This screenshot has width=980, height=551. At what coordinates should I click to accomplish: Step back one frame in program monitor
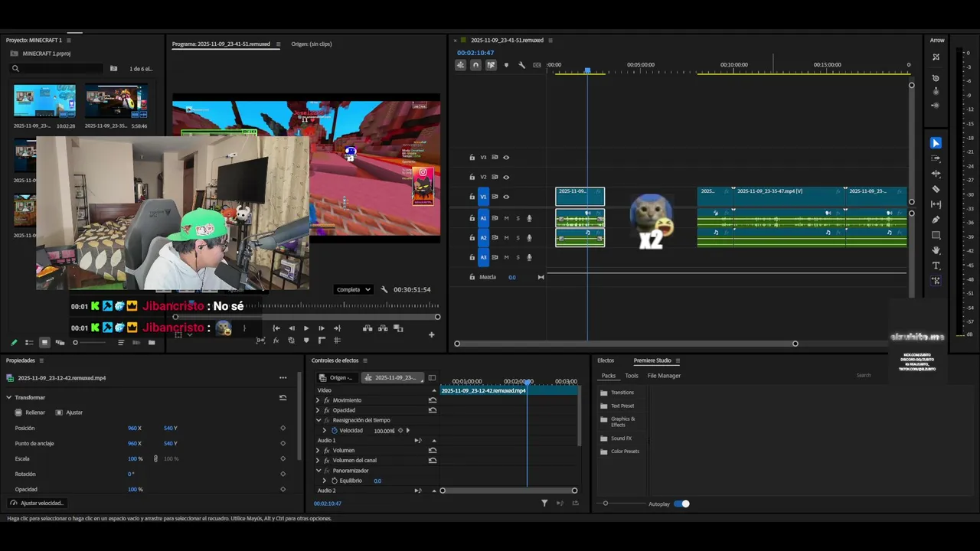tap(291, 328)
